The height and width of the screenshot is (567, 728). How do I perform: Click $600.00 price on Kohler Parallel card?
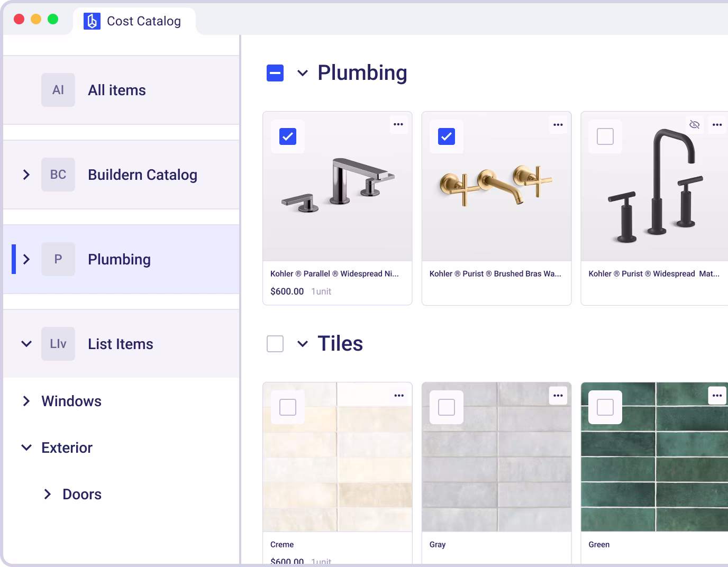click(287, 291)
